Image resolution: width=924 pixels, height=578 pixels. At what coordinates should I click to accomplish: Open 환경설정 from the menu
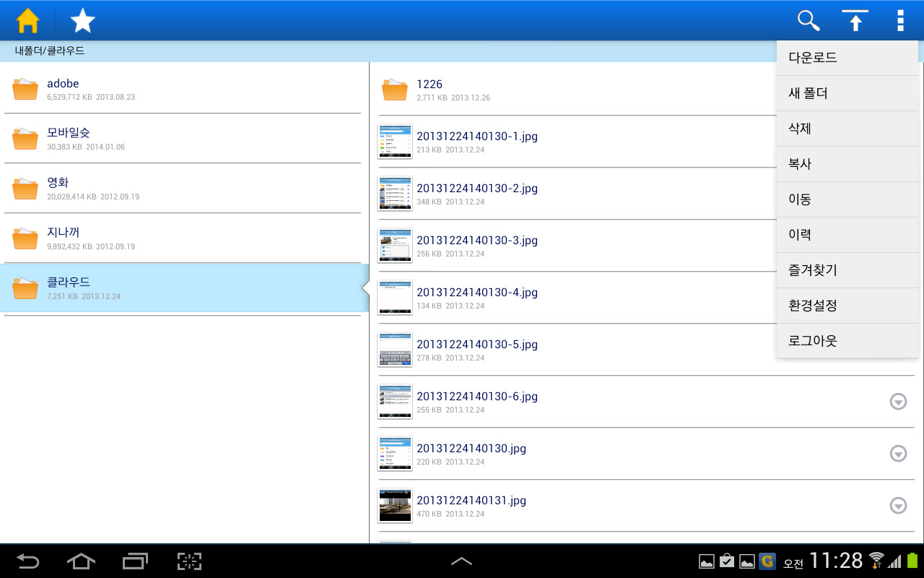(x=847, y=306)
